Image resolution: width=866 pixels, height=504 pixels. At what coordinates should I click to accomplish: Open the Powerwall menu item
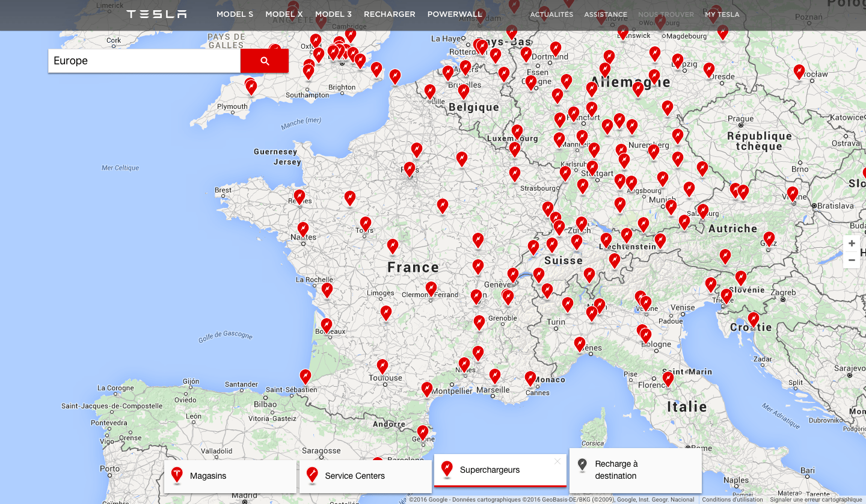click(455, 14)
